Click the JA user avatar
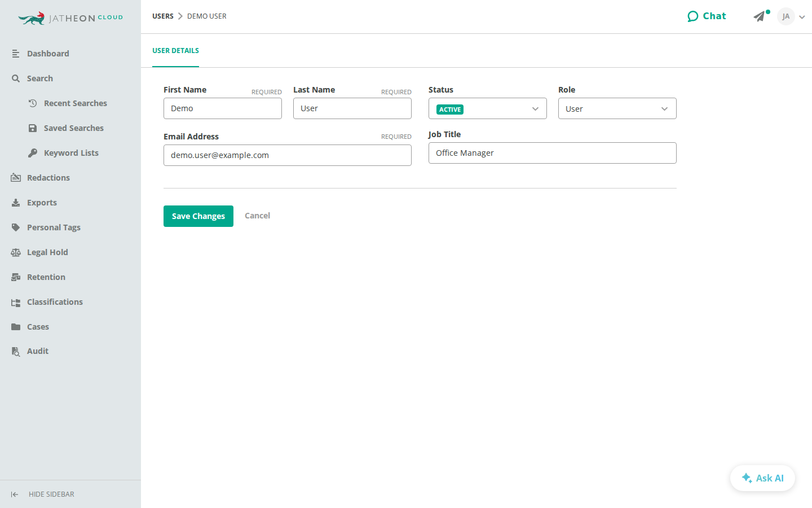This screenshot has width=812, height=508. 786,16
